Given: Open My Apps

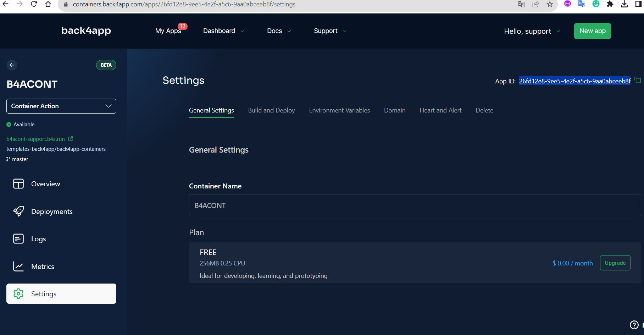Looking at the screenshot, I should click(168, 31).
